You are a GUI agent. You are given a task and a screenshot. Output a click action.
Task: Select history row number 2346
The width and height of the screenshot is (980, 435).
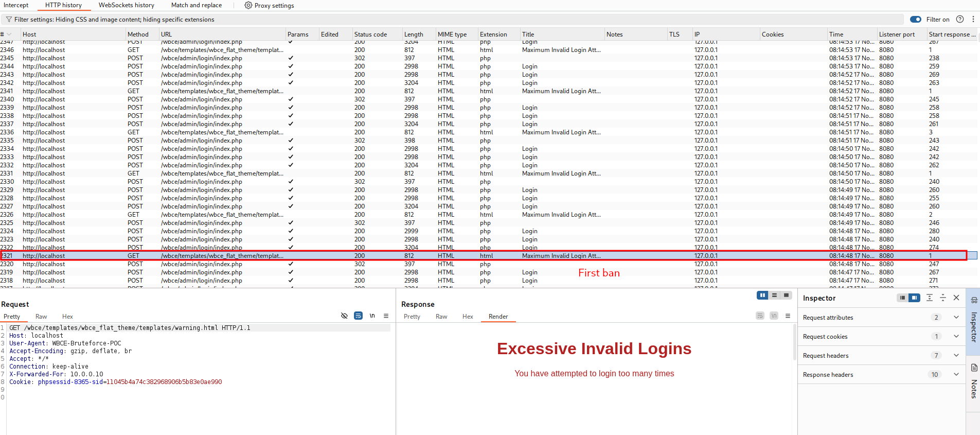[x=489, y=50]
